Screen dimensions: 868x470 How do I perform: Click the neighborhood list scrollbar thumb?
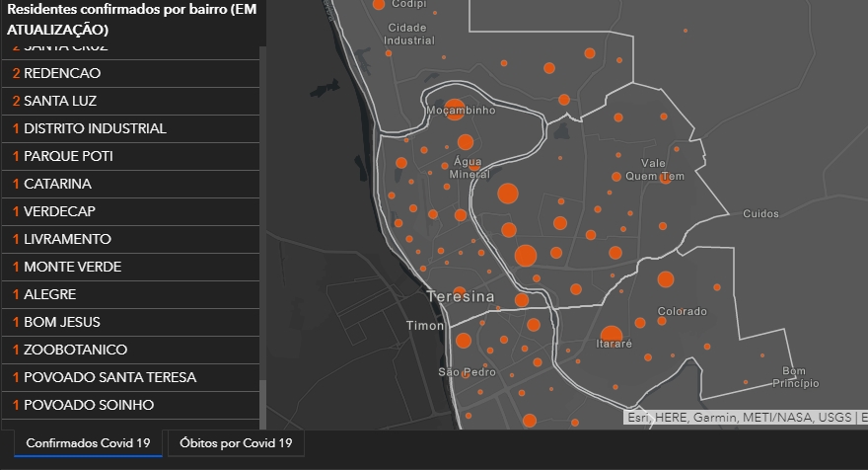tap(263, 404)
